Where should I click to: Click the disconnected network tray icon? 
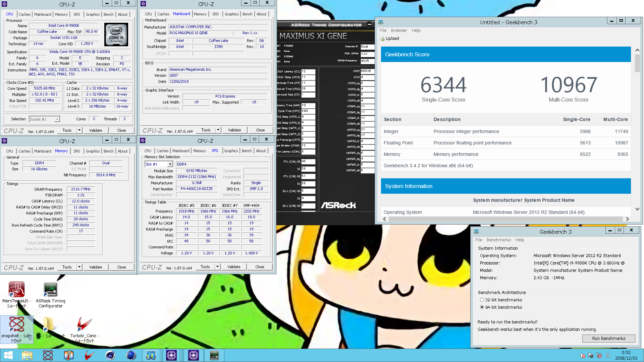point(599,356)
